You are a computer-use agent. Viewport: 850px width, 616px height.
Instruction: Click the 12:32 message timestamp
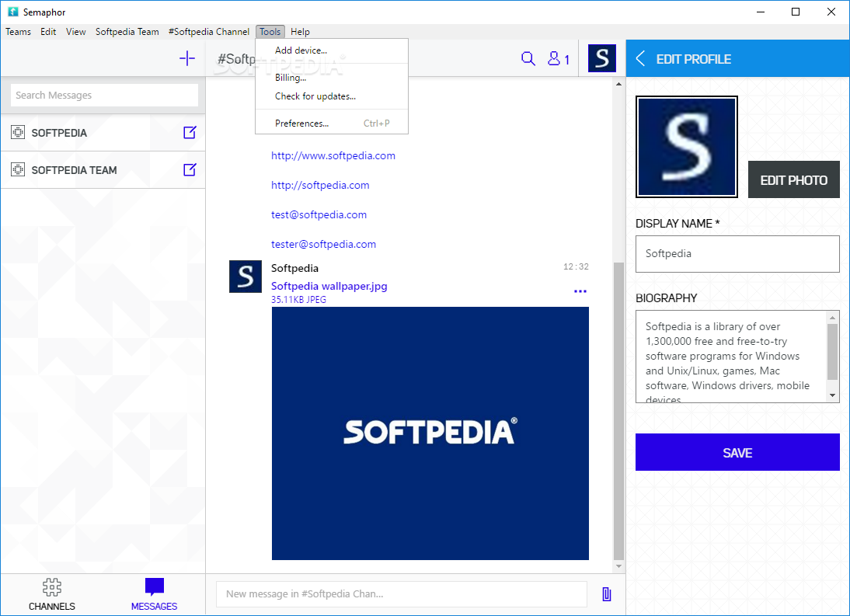[576, 266]
